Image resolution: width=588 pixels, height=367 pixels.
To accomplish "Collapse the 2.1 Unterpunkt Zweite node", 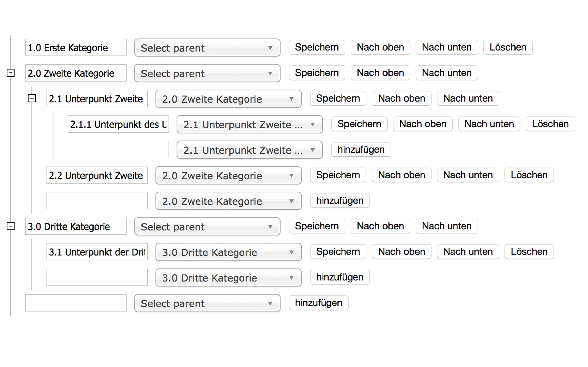I will coord(32,98).
